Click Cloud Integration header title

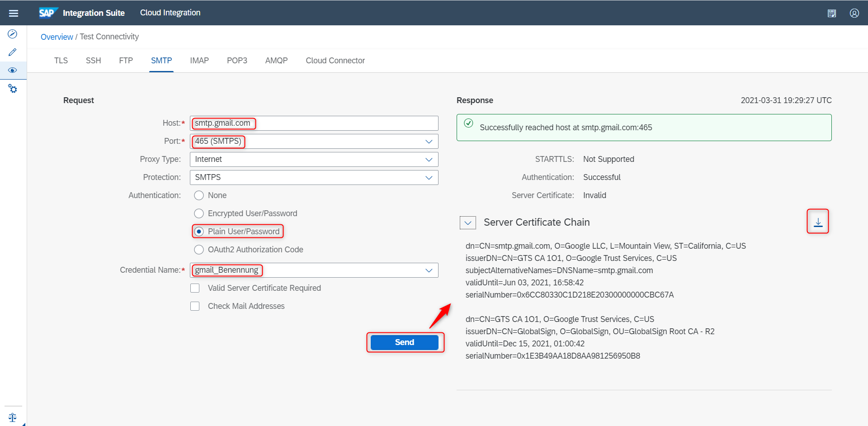tap(170, 13)
